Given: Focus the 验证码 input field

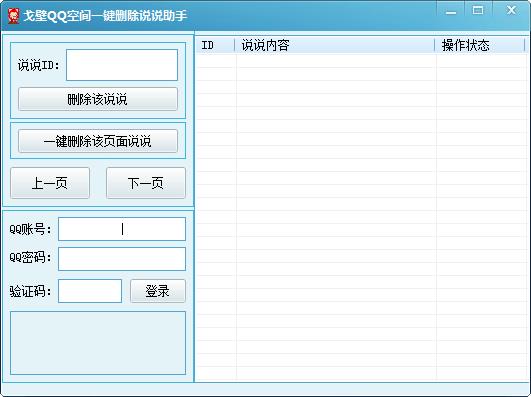Looking at the screenshot, I should tap(90, 291).
